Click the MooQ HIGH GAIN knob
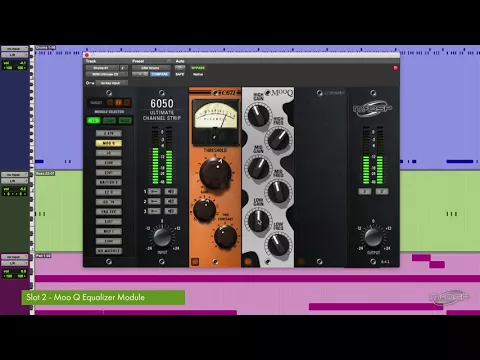Image resolution: width=480 pixels, height=360 pixels. coord(258,115)
